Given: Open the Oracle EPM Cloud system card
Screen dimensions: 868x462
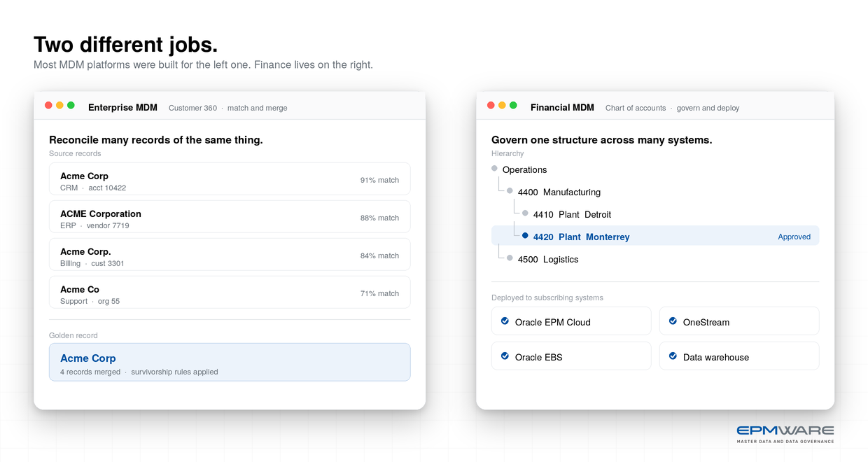Looking at the screenshot, I should coord(571,321).
